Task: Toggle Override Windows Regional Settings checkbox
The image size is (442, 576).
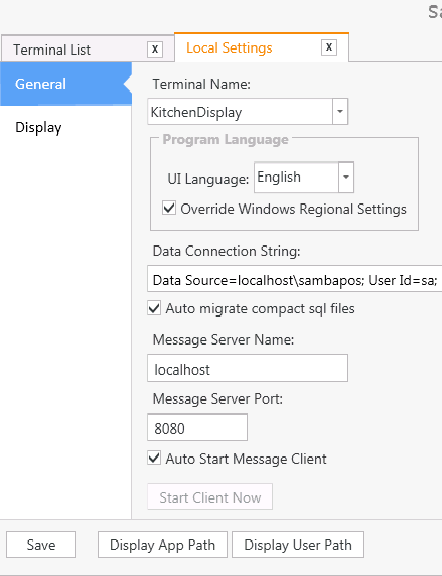Action: (169, 208)
